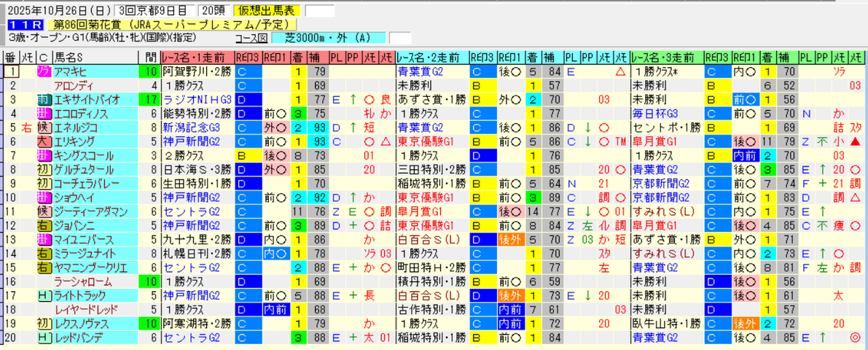Viewport: 868px width, 350px height.
Task: Select horse name エリキング
Action: [x=73, y=141]
